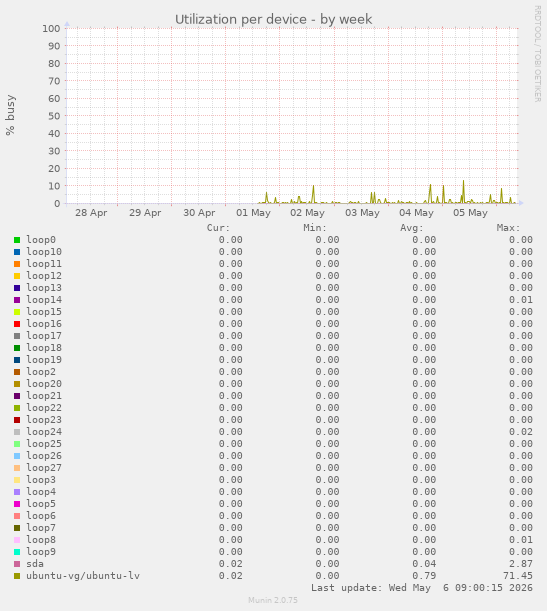Click the '% busy' y-axis label
Screen dimensions: 547x611
(10, 115)
